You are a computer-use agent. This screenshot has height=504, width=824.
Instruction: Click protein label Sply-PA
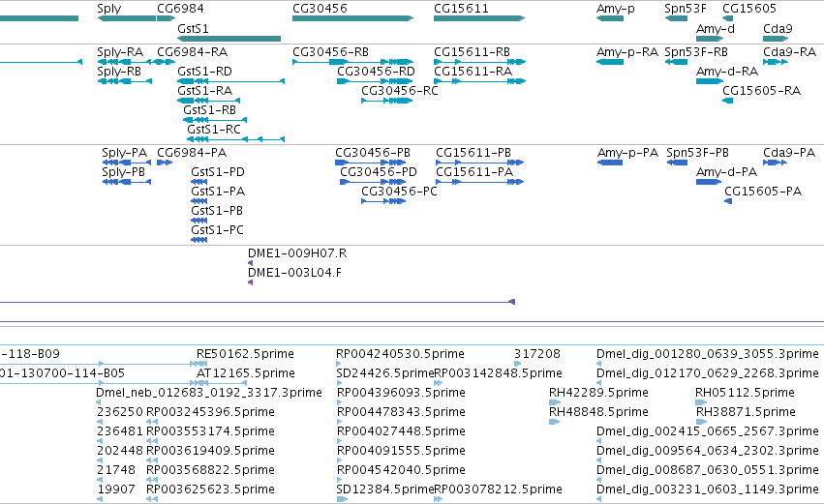coord(124,153)
